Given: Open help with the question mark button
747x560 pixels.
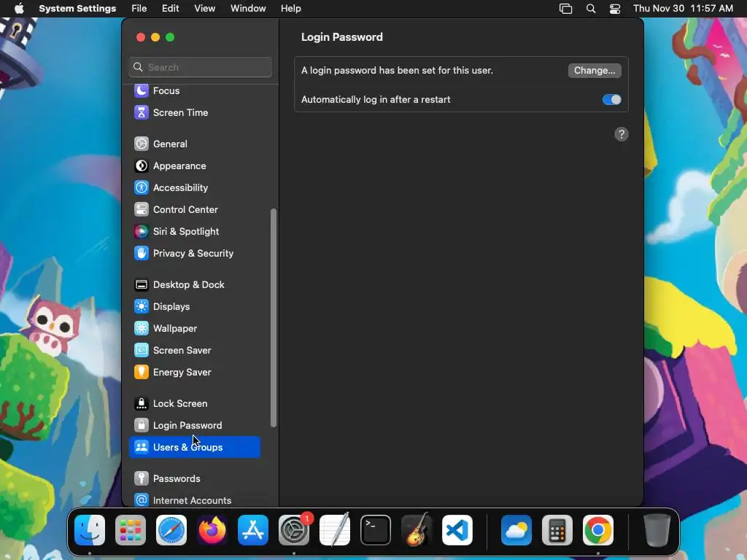Looking at the screenshot, I should pos(622,134).
